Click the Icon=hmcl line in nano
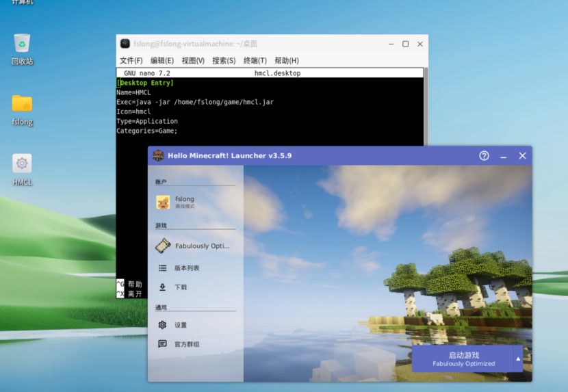568x392 pixels. pyautogui.click(x=133, y=112)
